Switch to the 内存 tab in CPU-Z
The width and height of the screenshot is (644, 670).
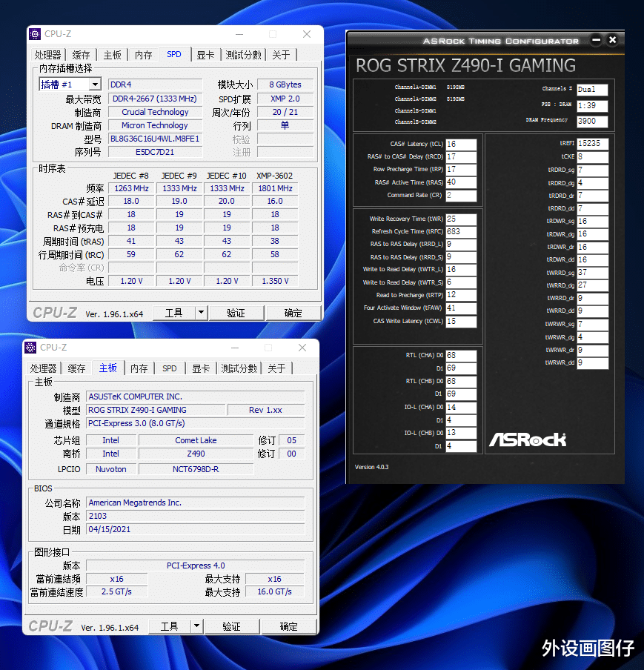(x=143, y=54)
